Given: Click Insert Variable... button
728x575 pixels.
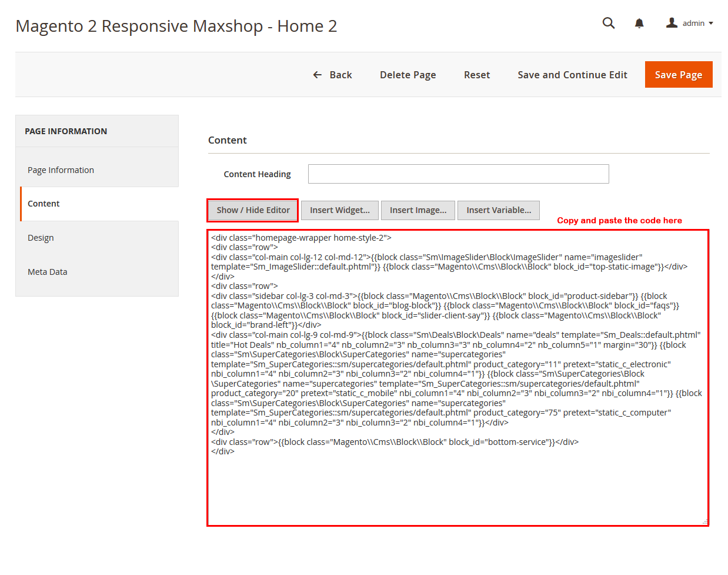Looking at the screenshot, I should pos(499,210).
